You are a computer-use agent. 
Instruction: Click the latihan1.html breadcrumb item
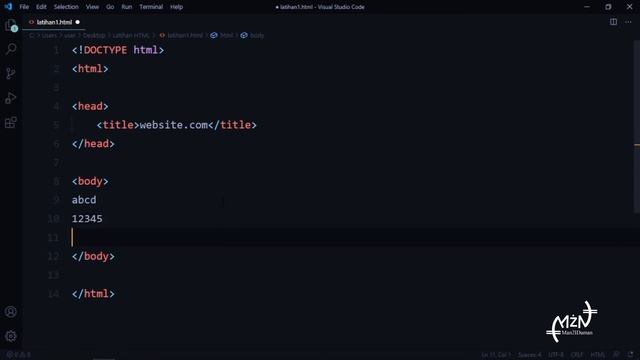pos(181,36)
